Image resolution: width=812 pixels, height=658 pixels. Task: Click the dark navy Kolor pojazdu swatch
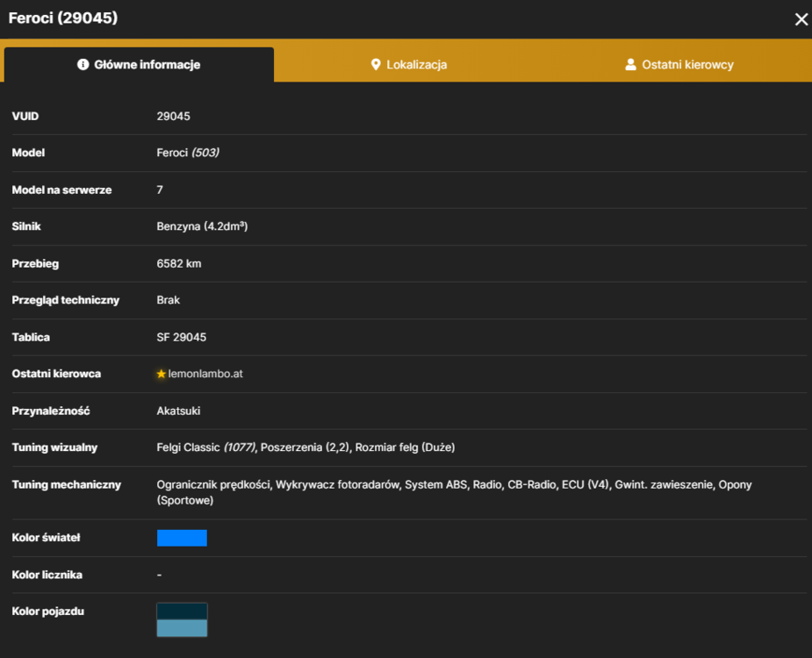click(x=182, y=612)
